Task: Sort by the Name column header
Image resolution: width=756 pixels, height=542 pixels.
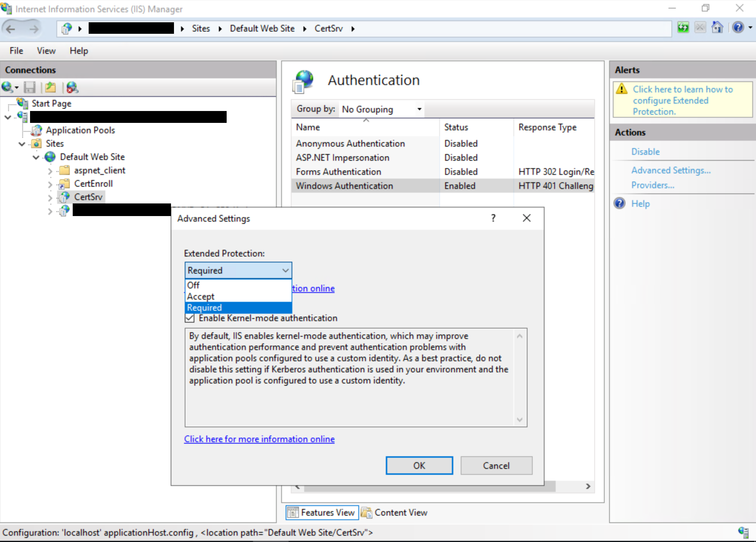Action: [x=366, y=127]
